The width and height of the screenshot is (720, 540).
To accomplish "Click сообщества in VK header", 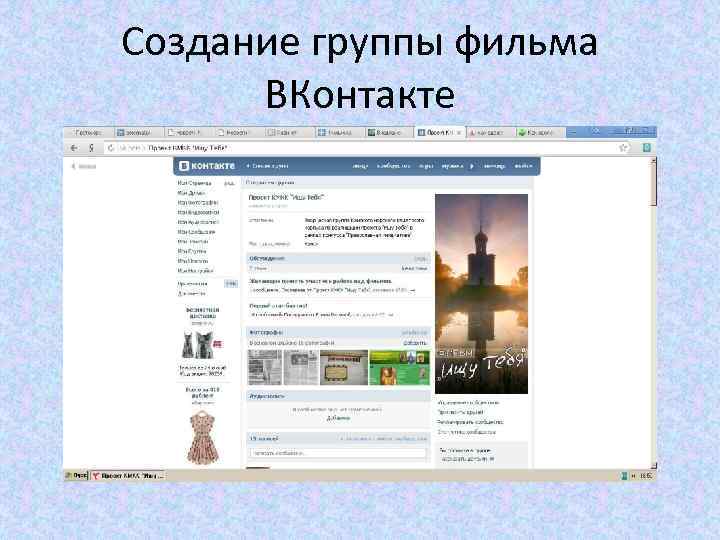I will tap(394, 166).
